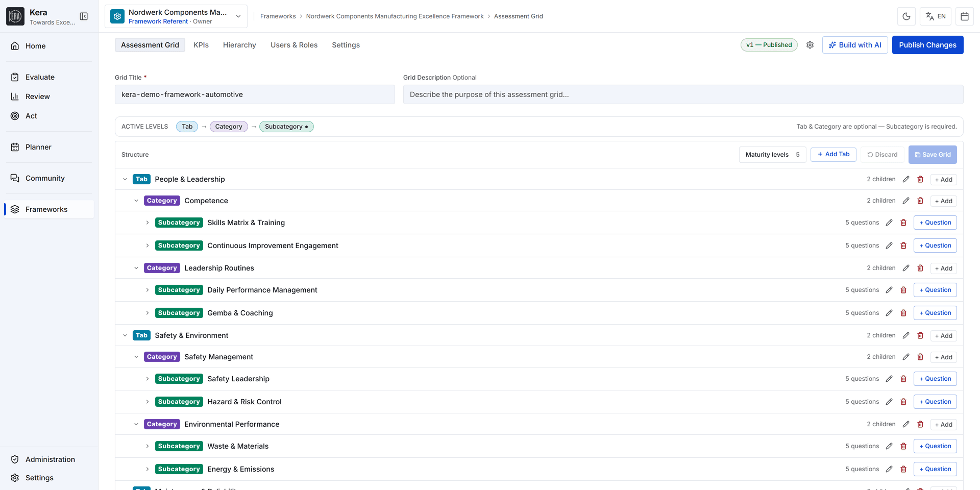This screenshot has width=980, height=490.
Task: Expand Safety Leadership subcategory
Action: (148, 379)
